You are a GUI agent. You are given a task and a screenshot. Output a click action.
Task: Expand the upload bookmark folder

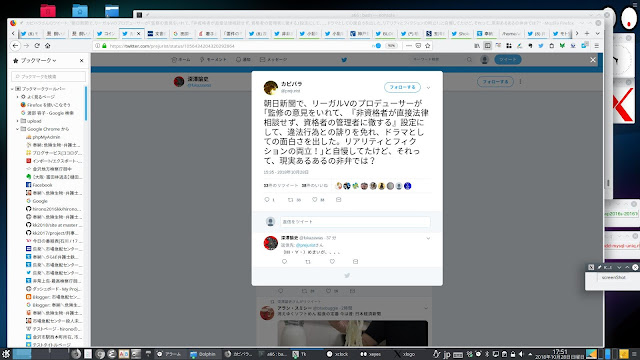(18, 121)
